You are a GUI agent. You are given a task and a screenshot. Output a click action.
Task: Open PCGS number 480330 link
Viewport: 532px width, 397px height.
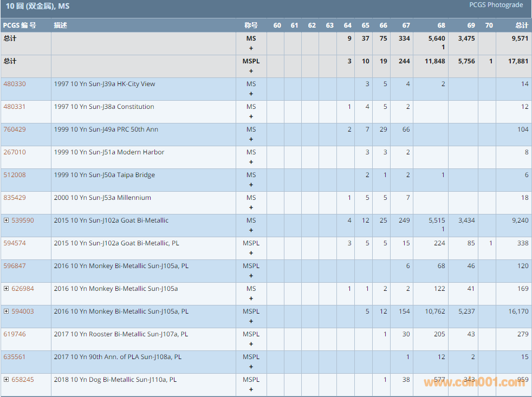coord(15,84)
